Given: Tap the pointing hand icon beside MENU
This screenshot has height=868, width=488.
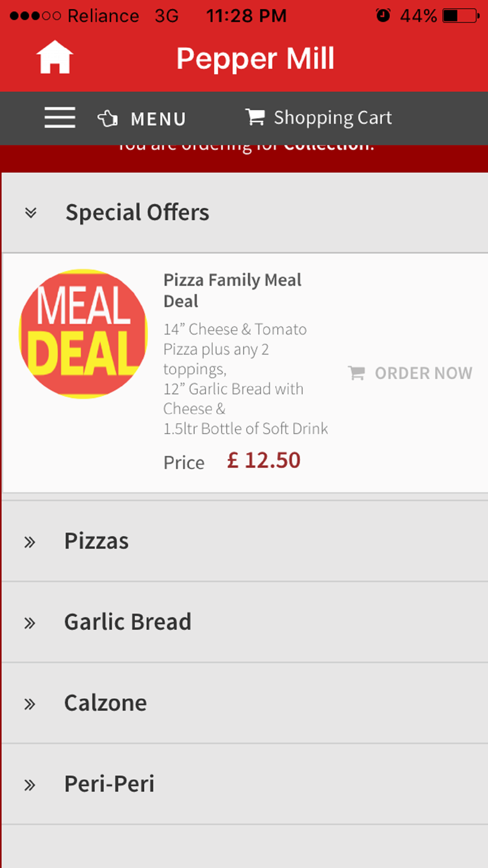Looking at the screenshot, I should [x=108, y=118].
